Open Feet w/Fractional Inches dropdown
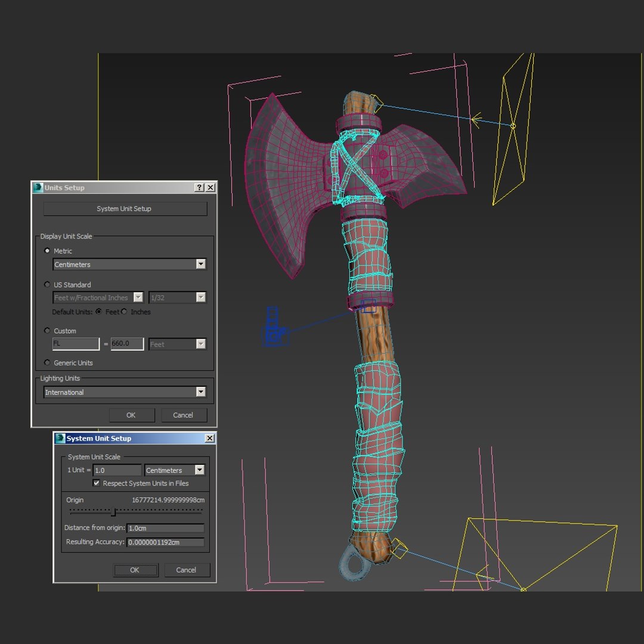The image size is (644, 644). coord(98,298)
